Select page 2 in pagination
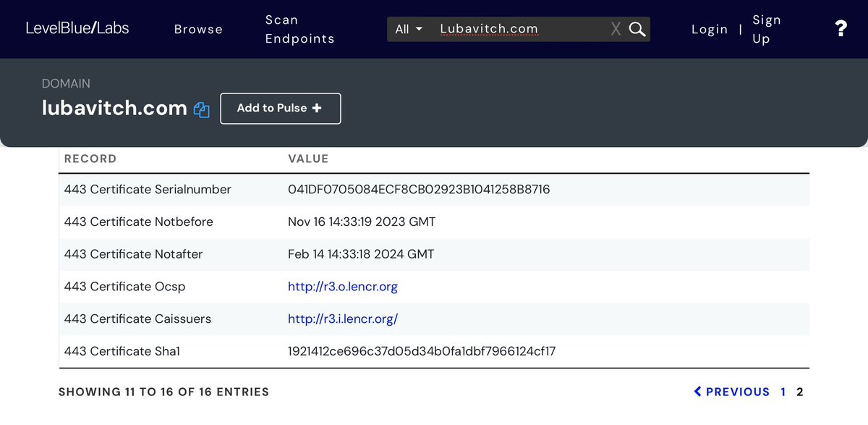The width and height of the screenshot is (868, 425). (800, 392)
